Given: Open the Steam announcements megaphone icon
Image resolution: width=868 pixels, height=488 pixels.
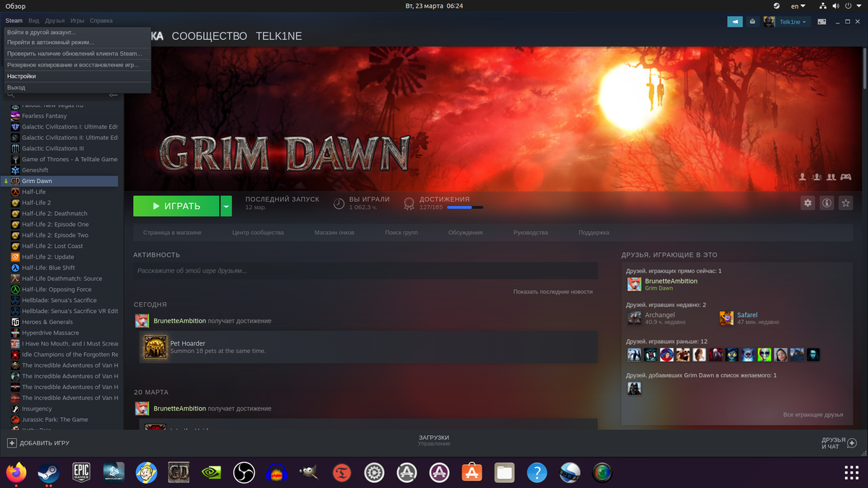Looking at the screenshot, I should pos(735,22).
